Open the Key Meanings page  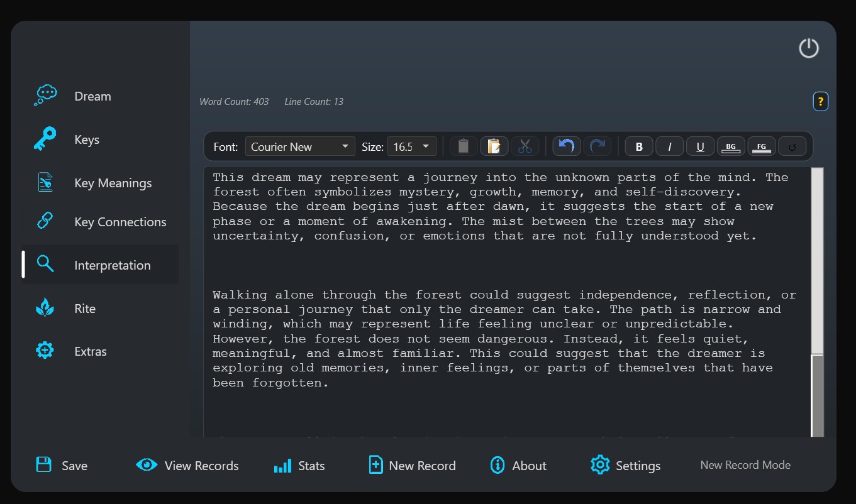pos(100,183)
